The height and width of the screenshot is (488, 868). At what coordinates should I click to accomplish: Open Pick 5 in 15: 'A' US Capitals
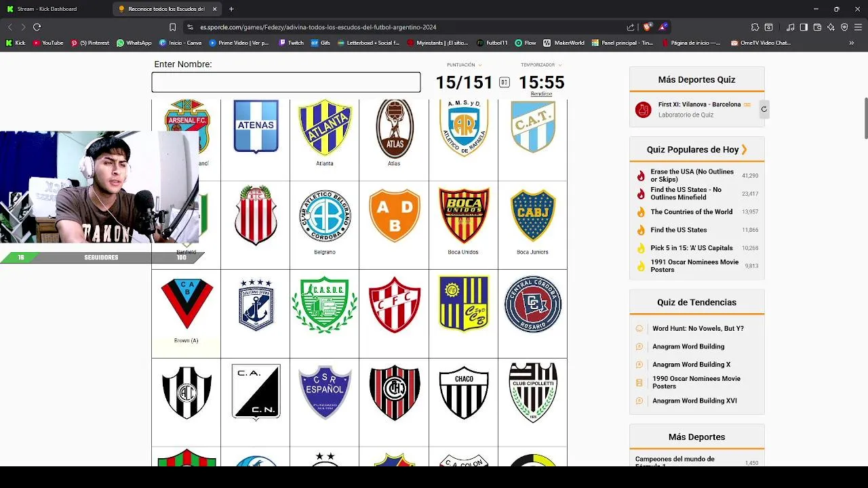691,248
